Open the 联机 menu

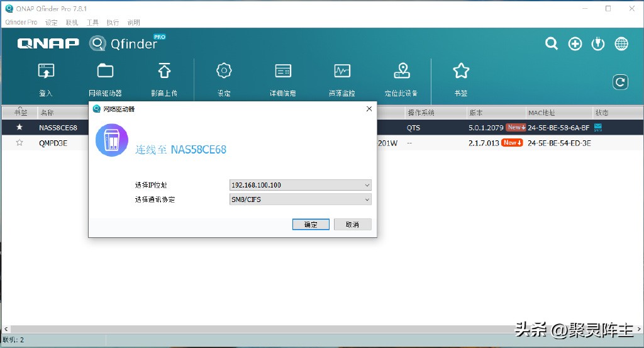pyautogui.click(x=72, y=22)
